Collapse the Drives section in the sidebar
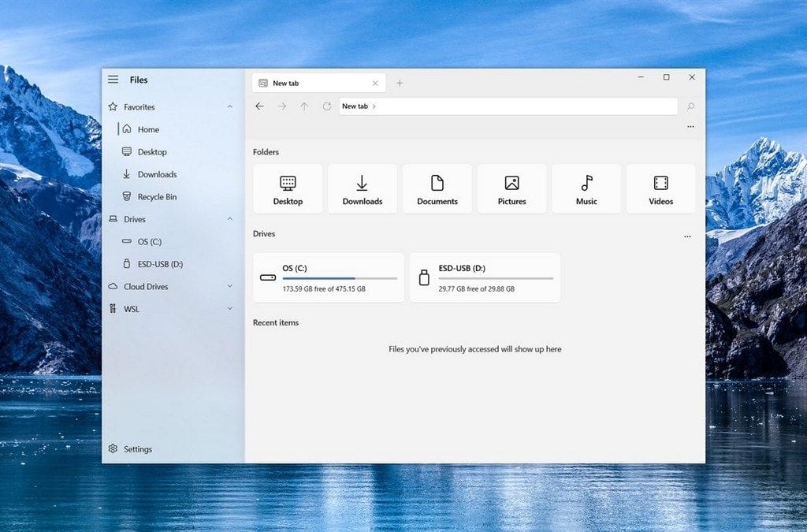Viewport: 807px width, 532px height. pos(229,219)
